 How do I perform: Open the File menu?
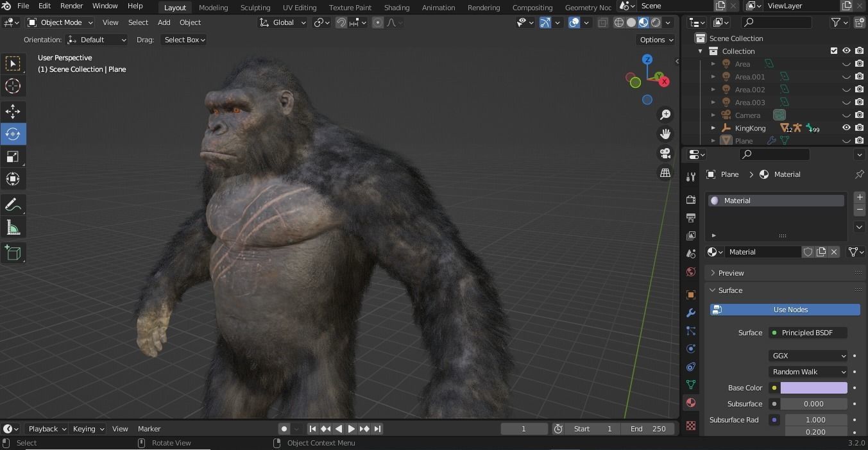point(23,6)
